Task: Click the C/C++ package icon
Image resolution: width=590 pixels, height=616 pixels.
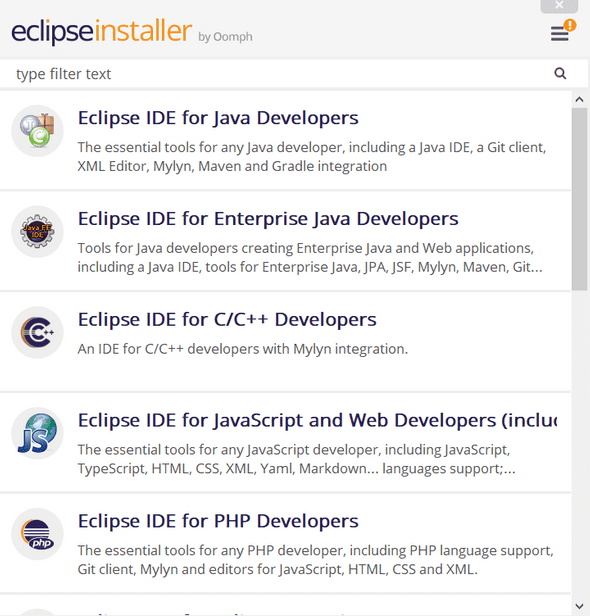Action: tap(37, 332)
